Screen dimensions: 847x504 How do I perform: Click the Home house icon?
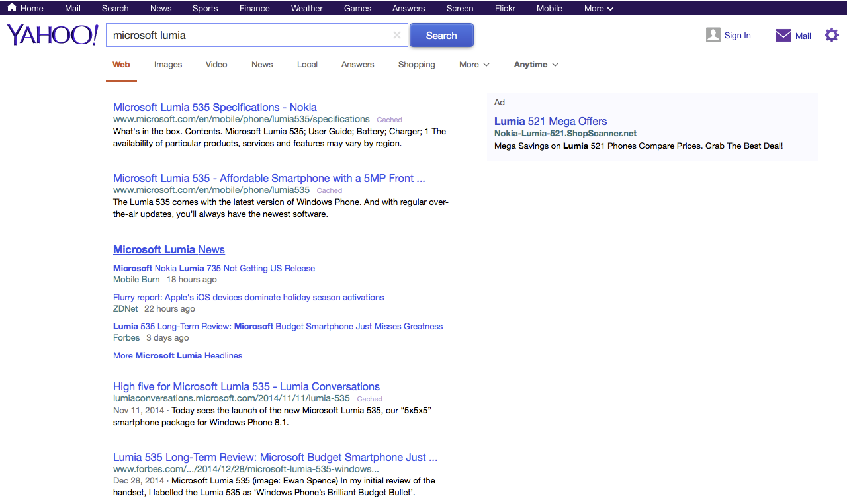[12, 8]
